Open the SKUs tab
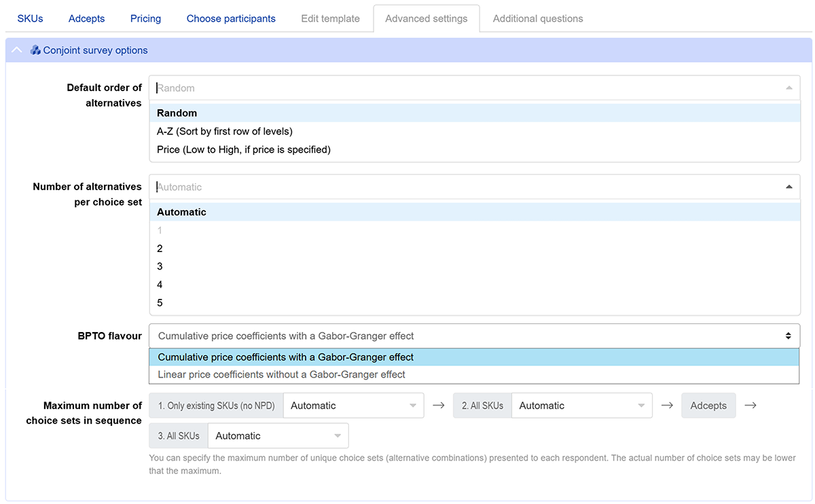The width and height of the screenshot is (815, 504). click(x=30, y=18)
